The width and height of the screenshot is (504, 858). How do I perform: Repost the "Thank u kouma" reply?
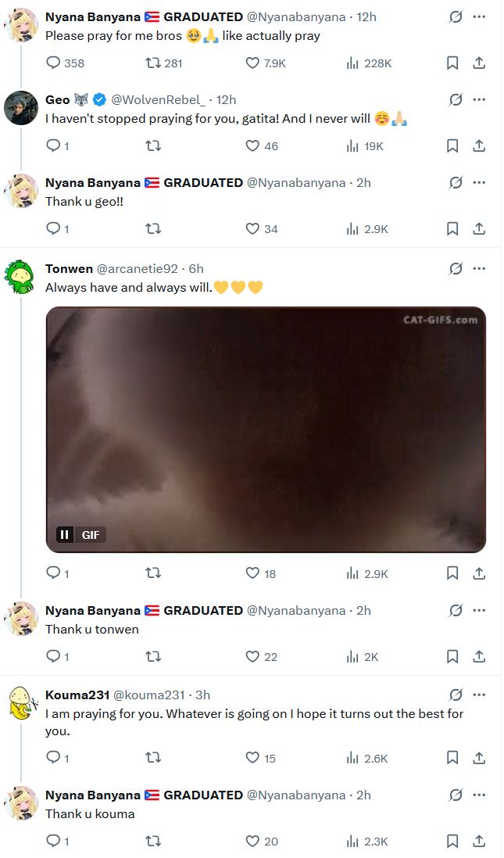(x=153, y=841)
